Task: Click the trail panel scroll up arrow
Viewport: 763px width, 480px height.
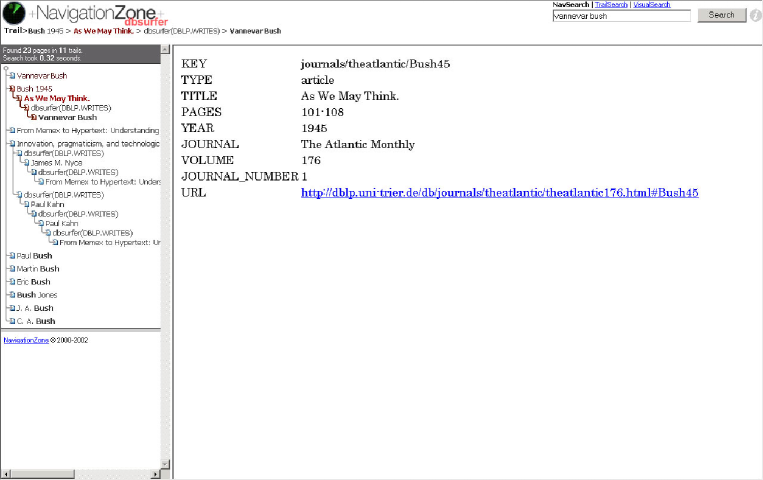Action: point(165,49)
